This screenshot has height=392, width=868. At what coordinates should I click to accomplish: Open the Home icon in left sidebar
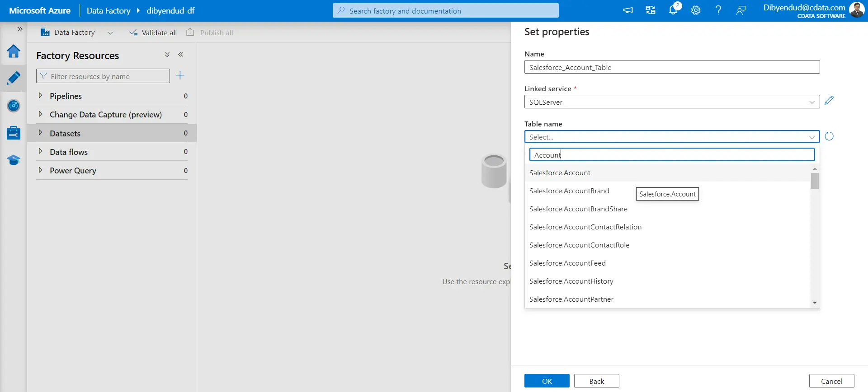coord(14,51)
